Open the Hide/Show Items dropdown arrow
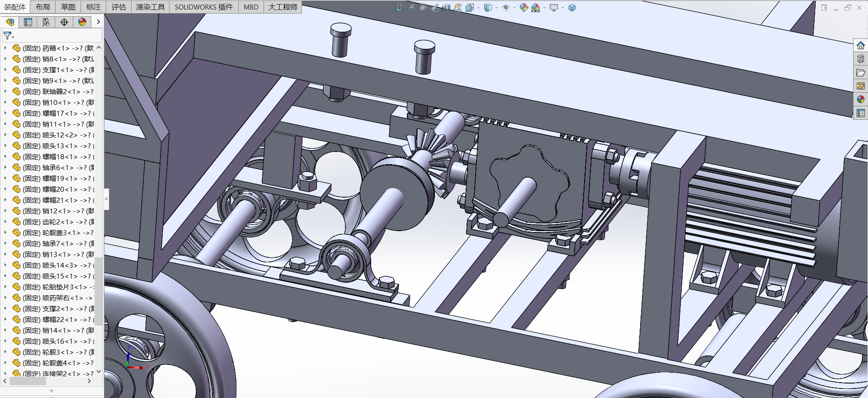868x398 pixels. (x=514, y=8)
